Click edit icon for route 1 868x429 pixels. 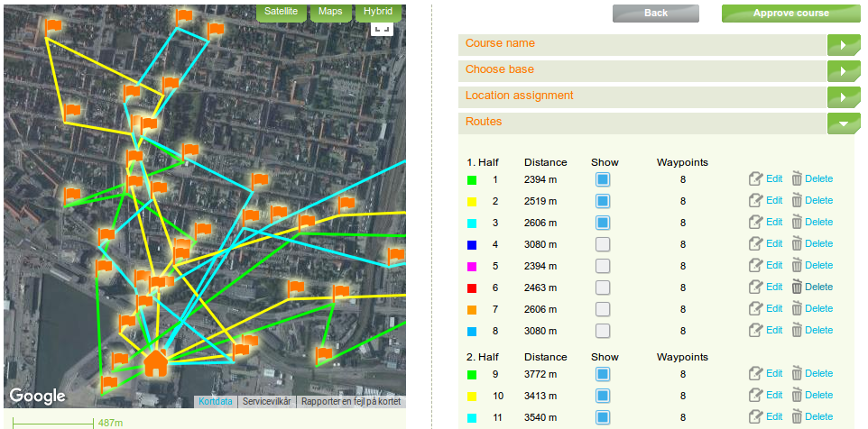pyautogui.click(x=755, y=179)
